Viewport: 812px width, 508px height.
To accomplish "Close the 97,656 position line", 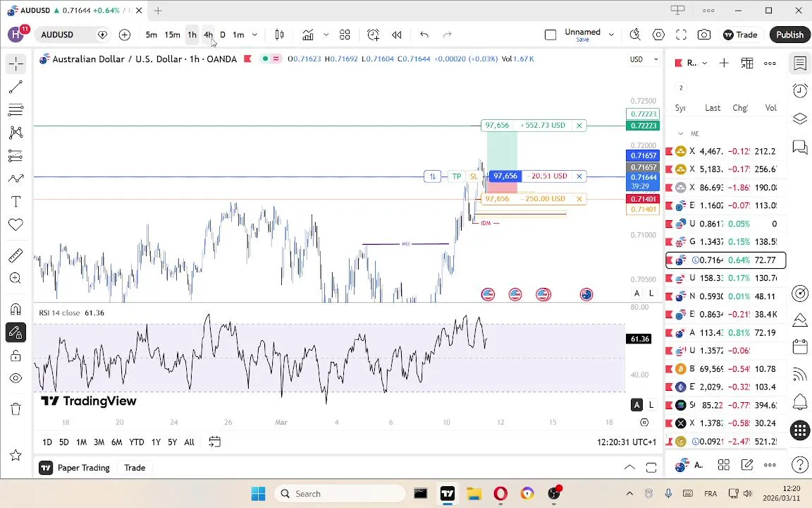I will (x=579, y=176).
